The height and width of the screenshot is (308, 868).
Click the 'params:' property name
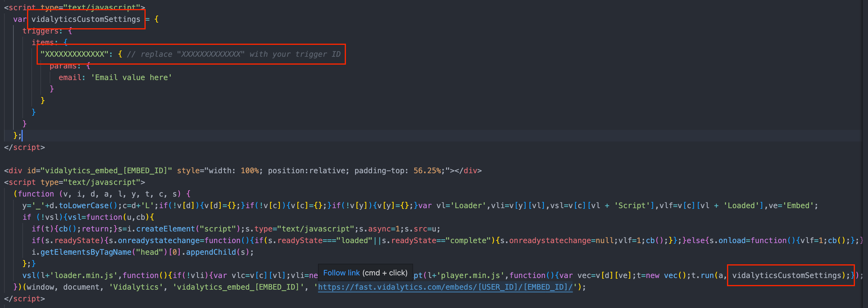pyautogui.click(x=65, y=66)
